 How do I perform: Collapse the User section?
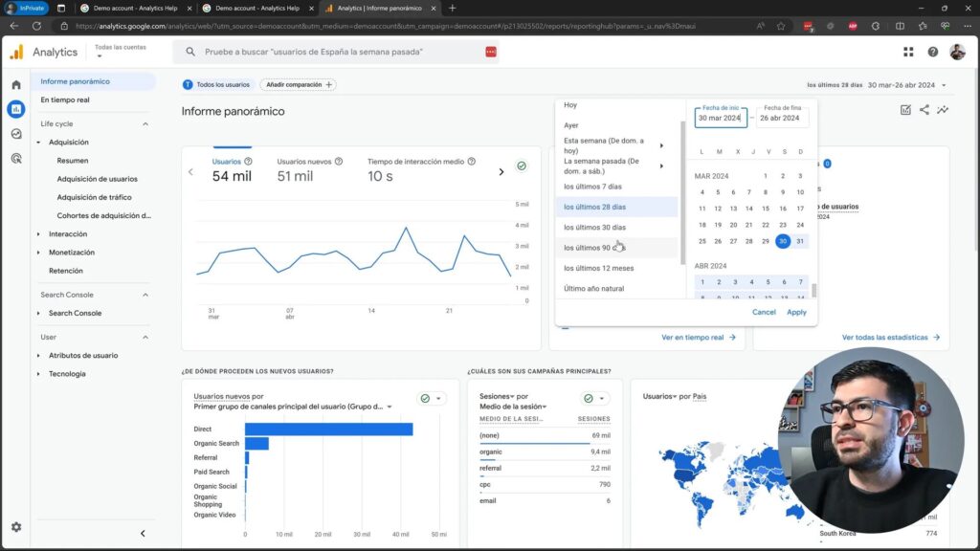[145, 338]
